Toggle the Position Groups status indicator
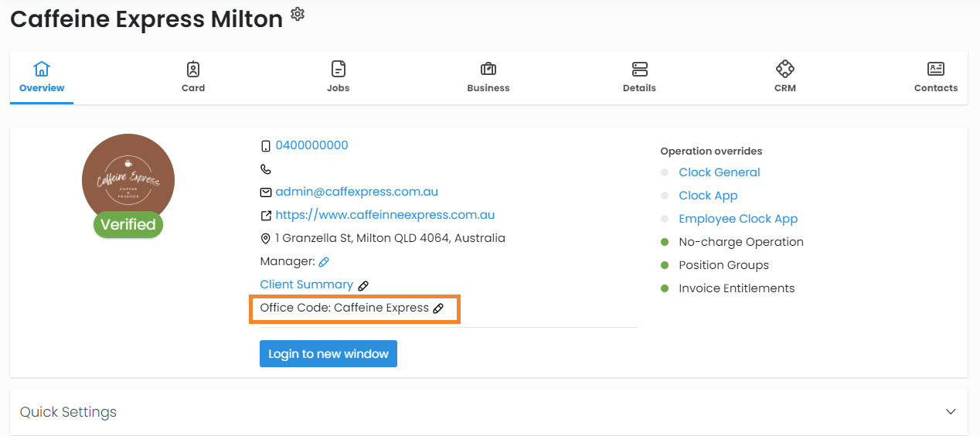Screen dimensions: 980x436 tap(665, 265)
